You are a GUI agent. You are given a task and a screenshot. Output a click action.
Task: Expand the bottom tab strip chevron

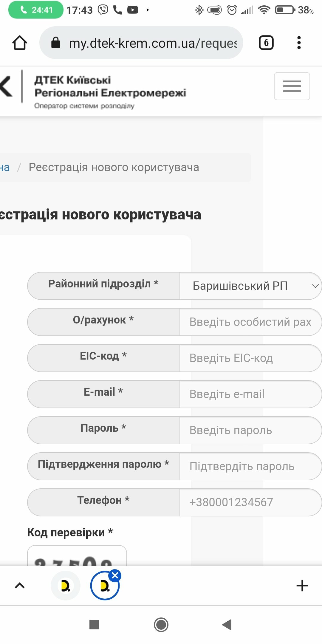pos(20,586)
